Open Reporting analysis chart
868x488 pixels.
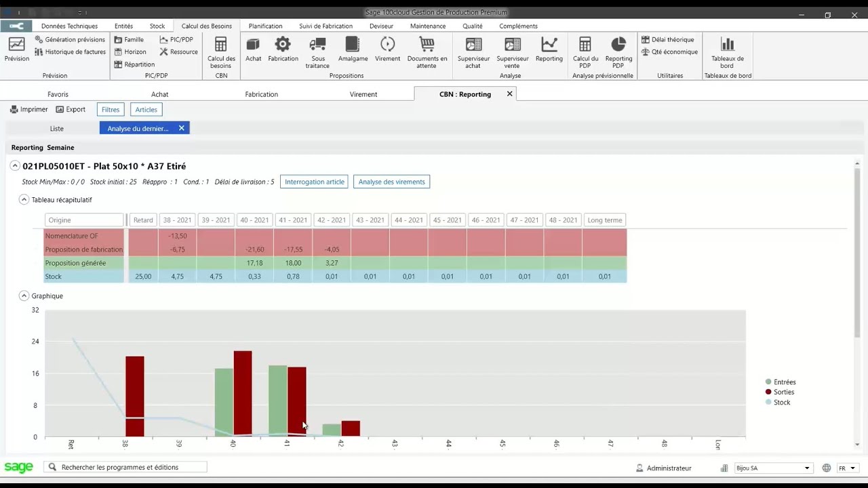549,49
